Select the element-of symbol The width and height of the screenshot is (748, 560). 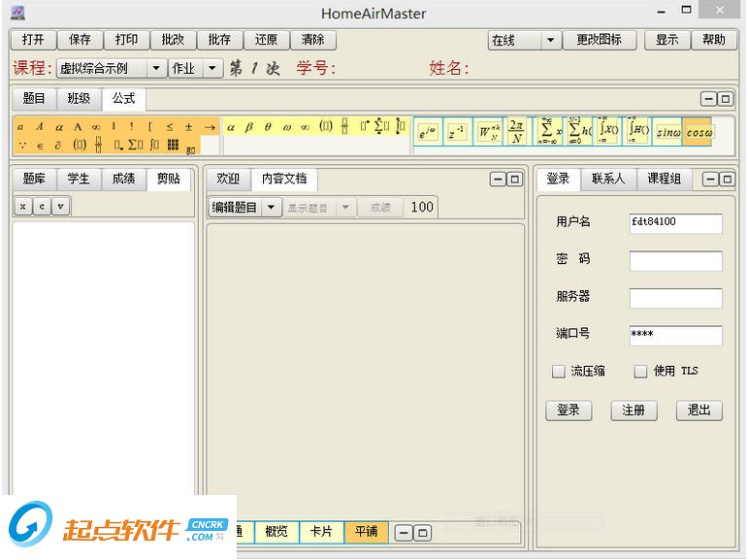[40, 146]
